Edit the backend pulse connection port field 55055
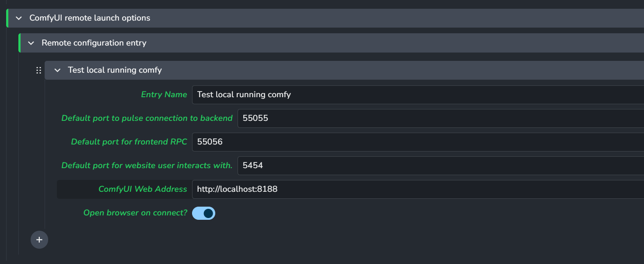This screenshot has height=264, width=644. pyautogui.click(x=441, y=118)
